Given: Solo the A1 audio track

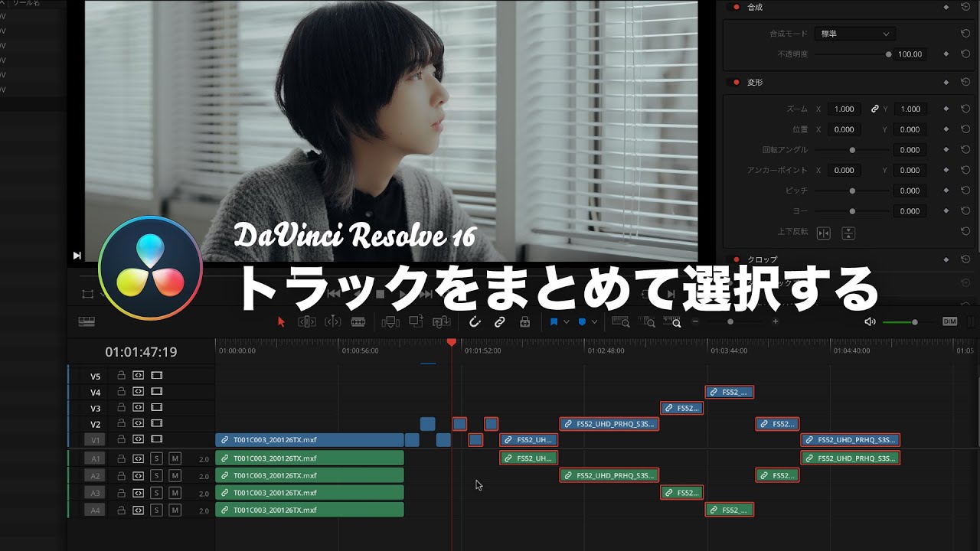Looking at the screenshot, I should (157, 459).
